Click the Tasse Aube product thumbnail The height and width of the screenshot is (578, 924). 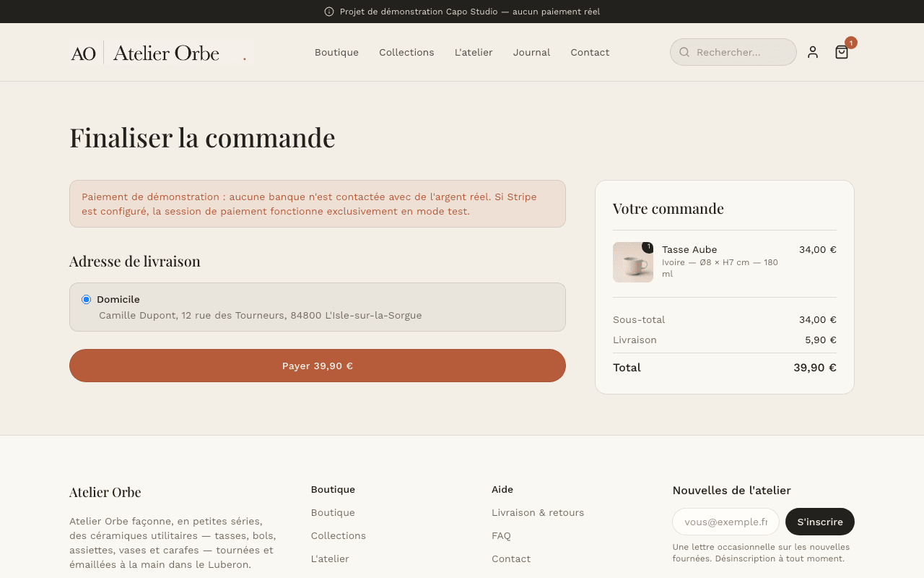pyautogui.click(x=633, y=262)
